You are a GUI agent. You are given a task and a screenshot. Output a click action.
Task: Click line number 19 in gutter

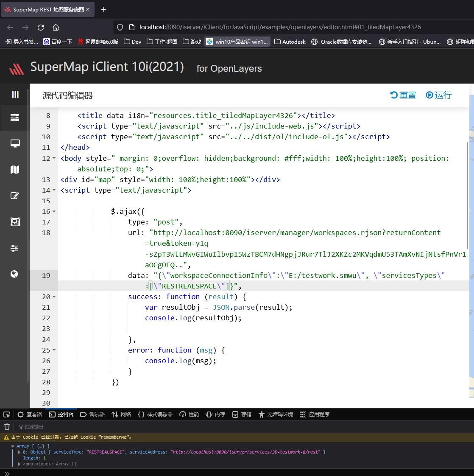tap(46, 275)
